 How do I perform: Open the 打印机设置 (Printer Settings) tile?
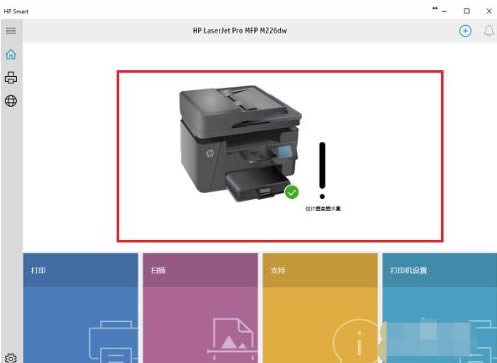440,308
